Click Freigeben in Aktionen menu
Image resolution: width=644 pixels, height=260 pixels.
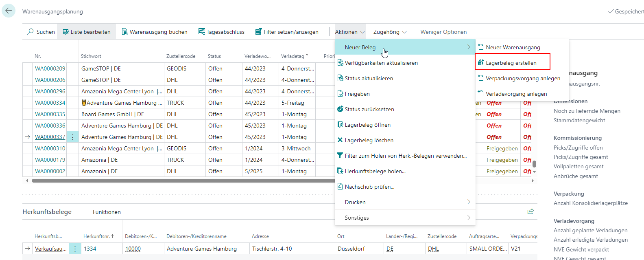[x=357, y=94]
